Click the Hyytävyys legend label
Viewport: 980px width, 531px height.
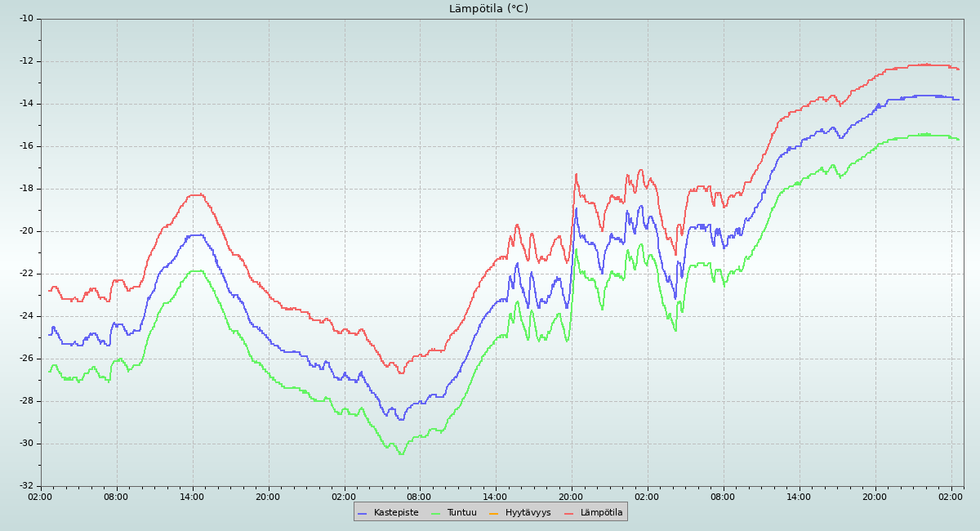(528, 513)
